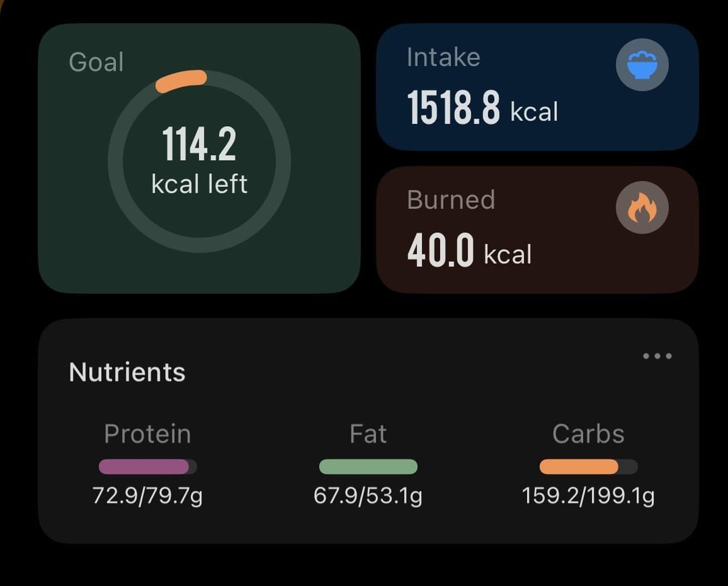Viewport: 728px width, 586px height.
Task: Select the Fat nutrient label
Action: pos(368,434)
